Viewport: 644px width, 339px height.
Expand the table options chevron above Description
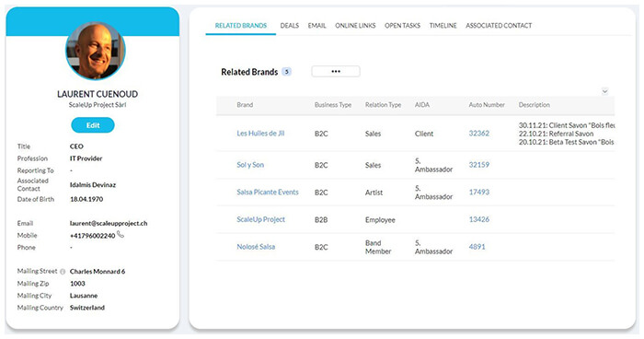point(604,91)
